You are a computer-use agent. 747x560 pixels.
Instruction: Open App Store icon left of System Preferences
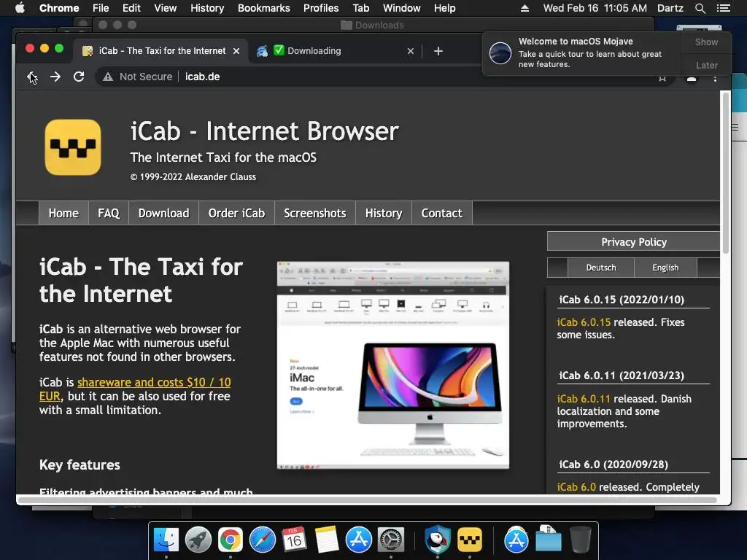tap(359, 540)
